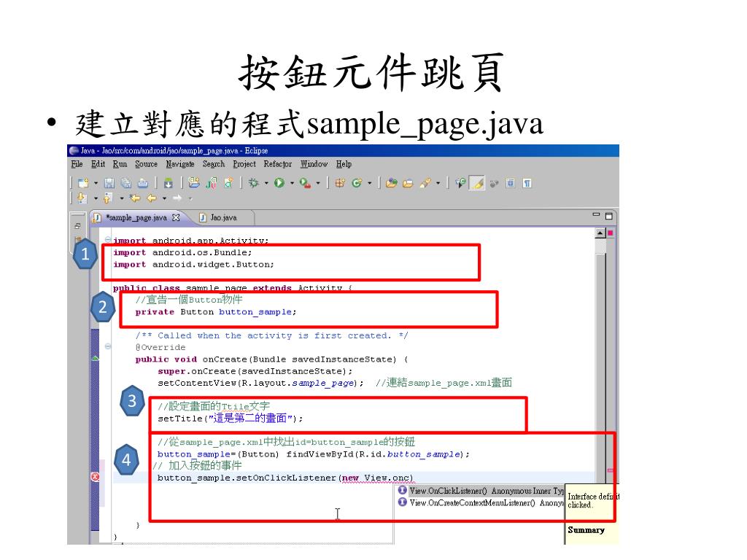Screen dimensions: 747x560
Task: Toggle Show Whitespace Characters pilcrow icon
Action: tap(527, 183)
